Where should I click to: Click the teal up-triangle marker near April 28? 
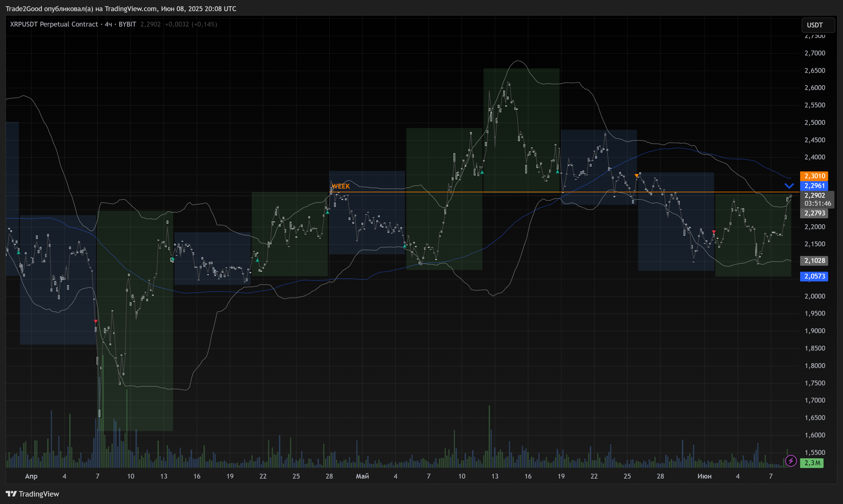click(x=327, y=212)
